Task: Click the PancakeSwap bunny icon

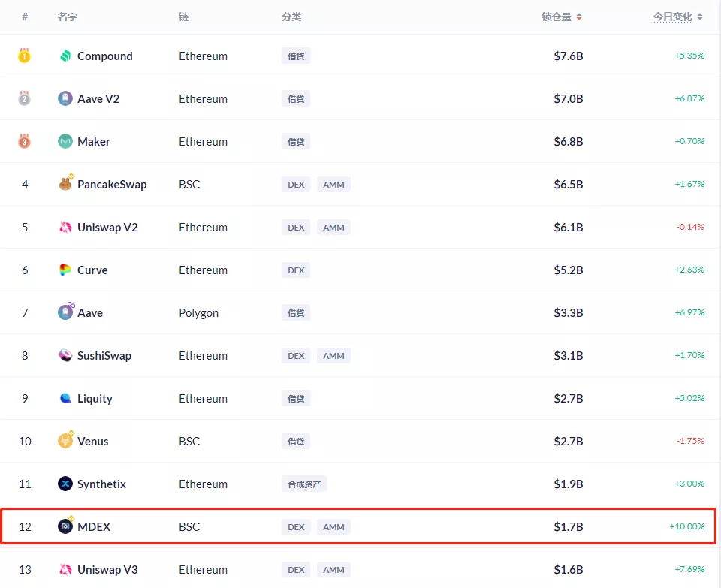Action: (65, 184)
